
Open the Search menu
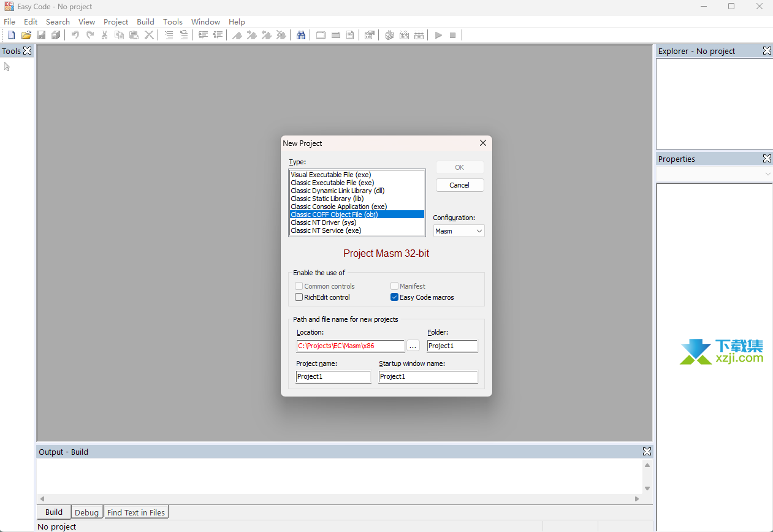click(x=58, y=21)
